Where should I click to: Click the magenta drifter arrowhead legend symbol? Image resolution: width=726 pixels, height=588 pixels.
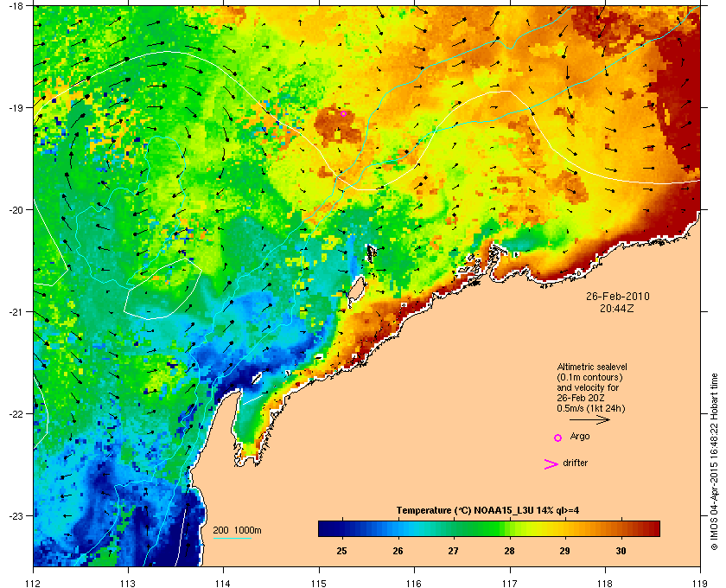point(551,464)
